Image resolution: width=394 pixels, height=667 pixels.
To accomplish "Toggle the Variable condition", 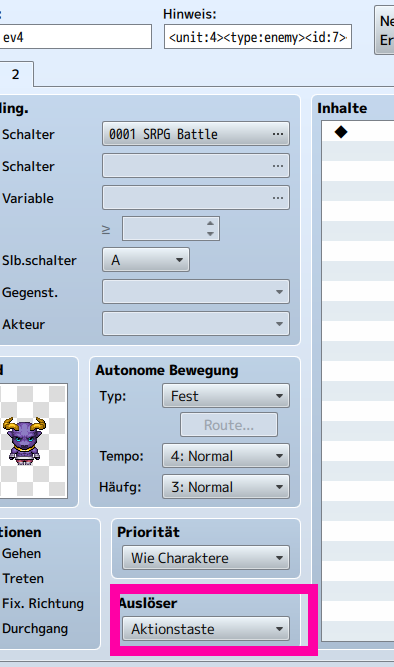I will coord(27,198).
